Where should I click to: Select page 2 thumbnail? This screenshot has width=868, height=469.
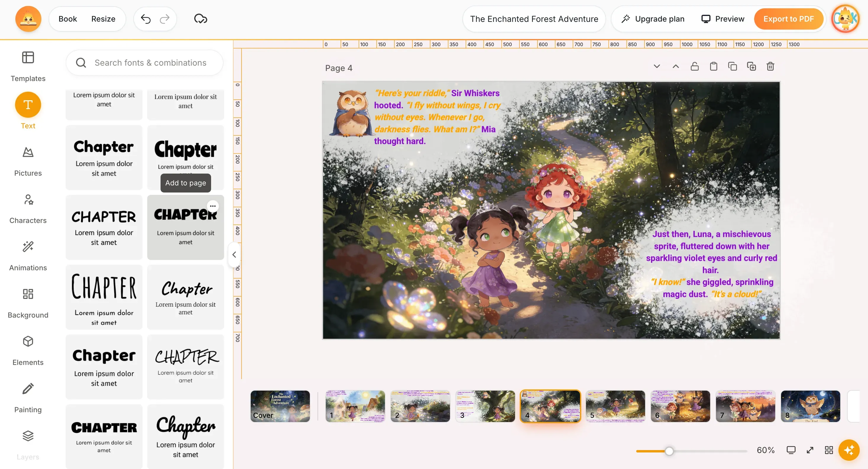420,406
